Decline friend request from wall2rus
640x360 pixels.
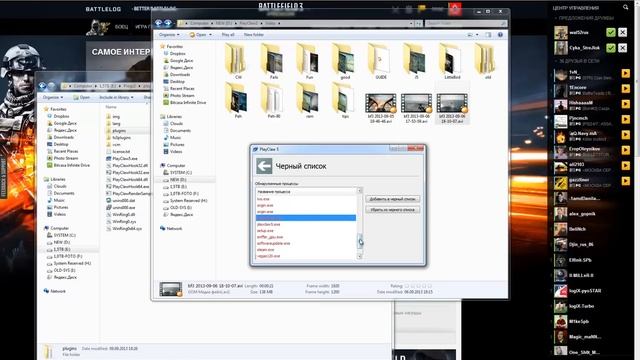(622, 32)
